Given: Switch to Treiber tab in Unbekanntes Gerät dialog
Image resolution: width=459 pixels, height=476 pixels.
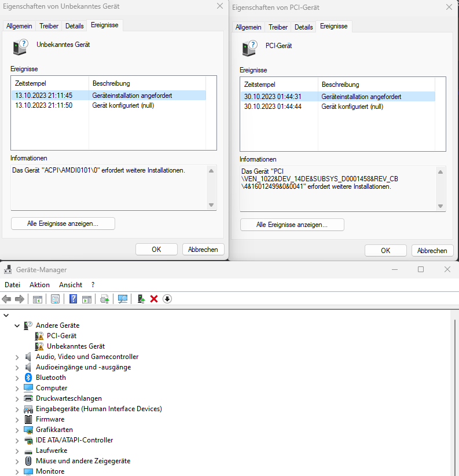Looking at the screenshot, I should coord(49,26).
